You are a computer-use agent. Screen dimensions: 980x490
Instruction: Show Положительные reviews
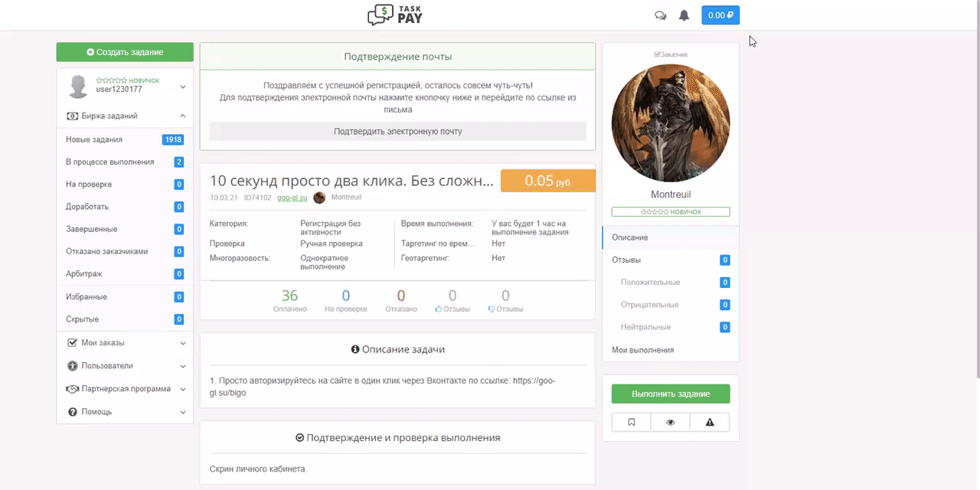pyautogui.click(x=671, y=283)
